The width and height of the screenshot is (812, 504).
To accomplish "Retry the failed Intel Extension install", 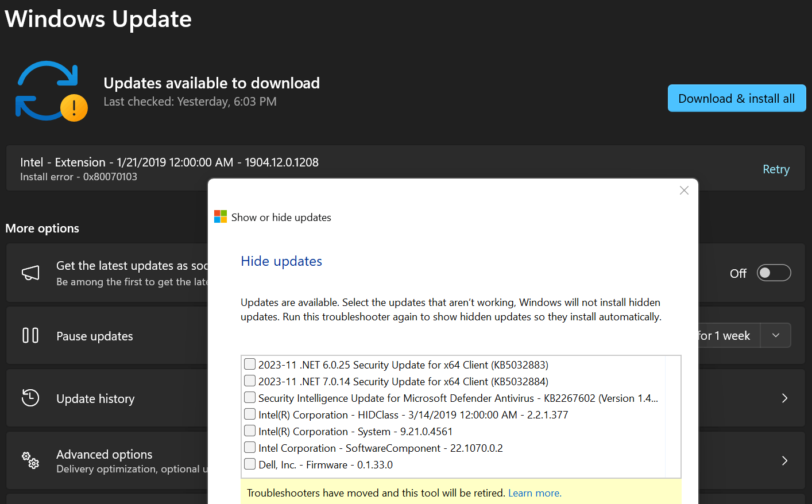I will 776,169.
